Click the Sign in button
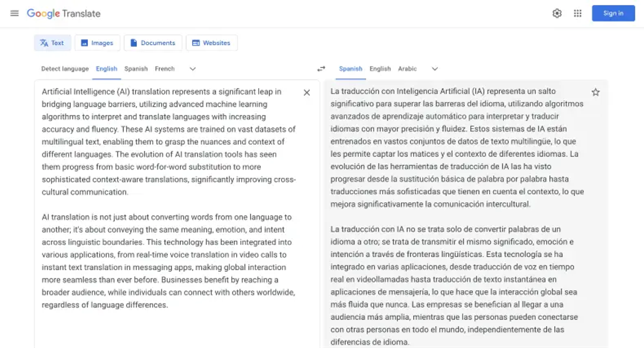Image resolution: width=644 pixels, height=348 pixels. [613, 13]
